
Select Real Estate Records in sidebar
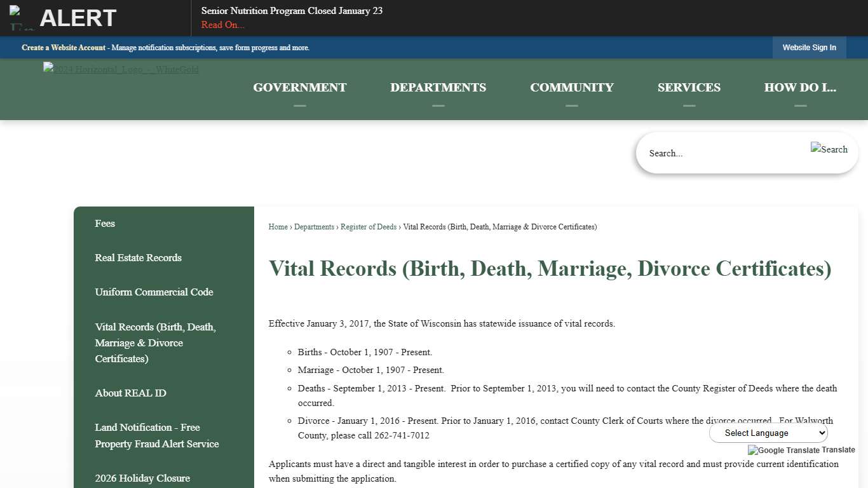pyautogui.click(x=138, y=257)
